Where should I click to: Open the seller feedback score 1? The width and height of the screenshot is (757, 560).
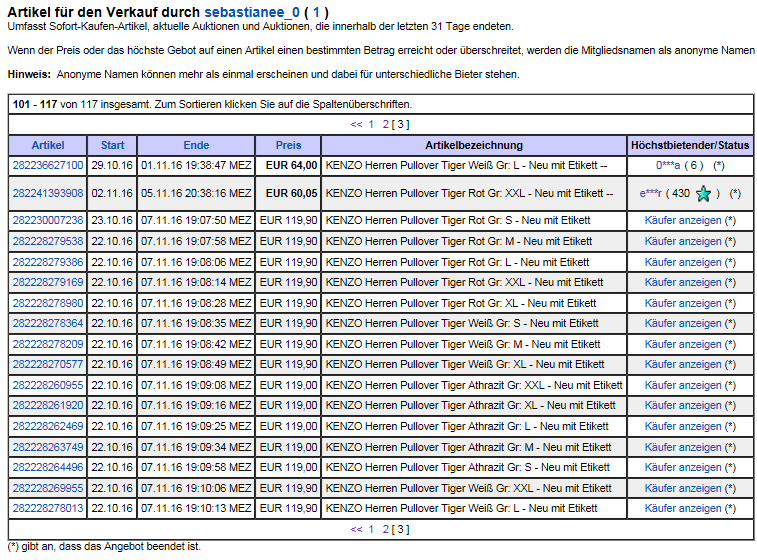click(316, 12)
